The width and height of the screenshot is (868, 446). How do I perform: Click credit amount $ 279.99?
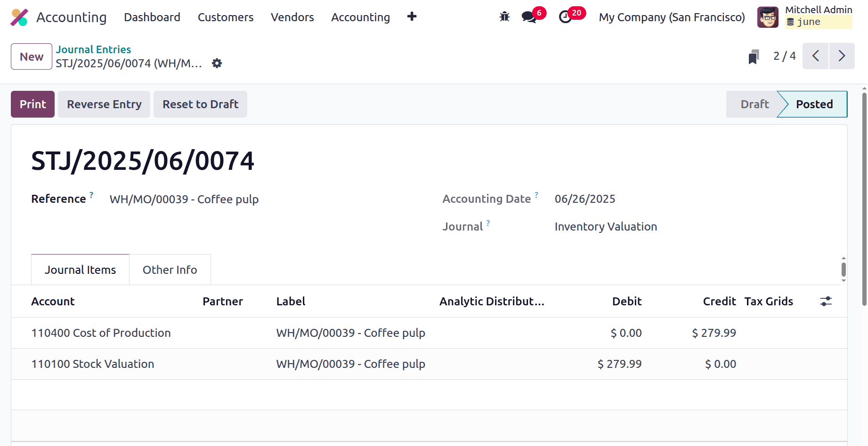714,333
